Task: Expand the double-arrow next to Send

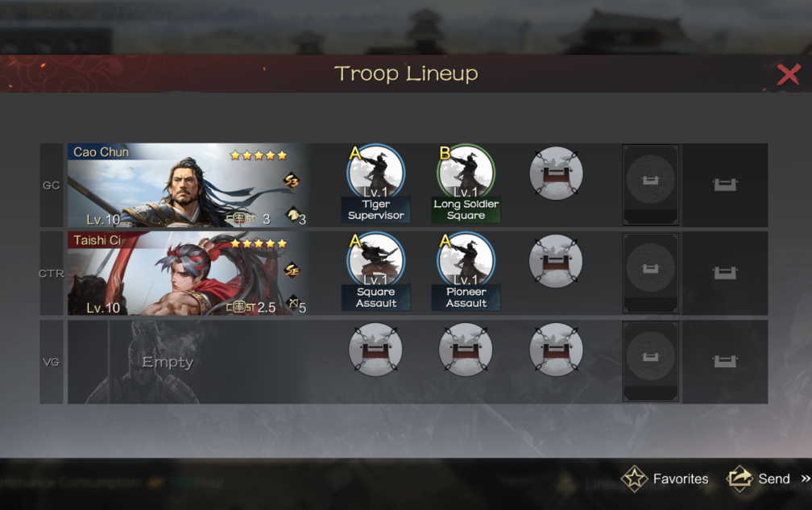Action: (806, 479)
